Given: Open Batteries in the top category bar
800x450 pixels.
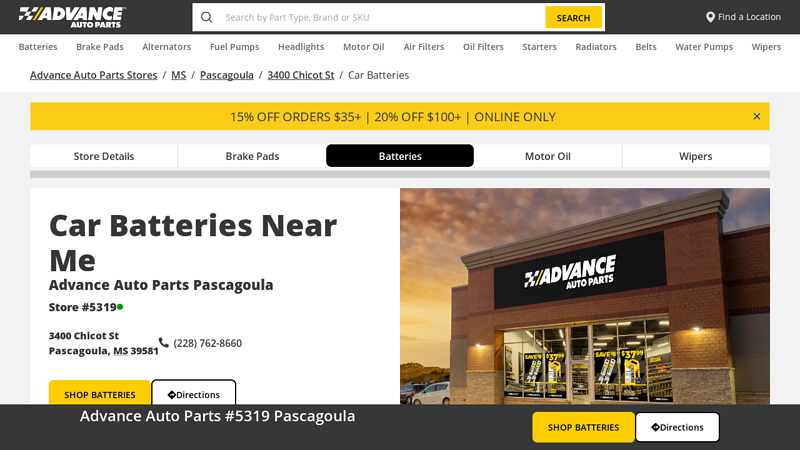Looking at the screenshot, I should pyautogui.click(x=38, y=46).
